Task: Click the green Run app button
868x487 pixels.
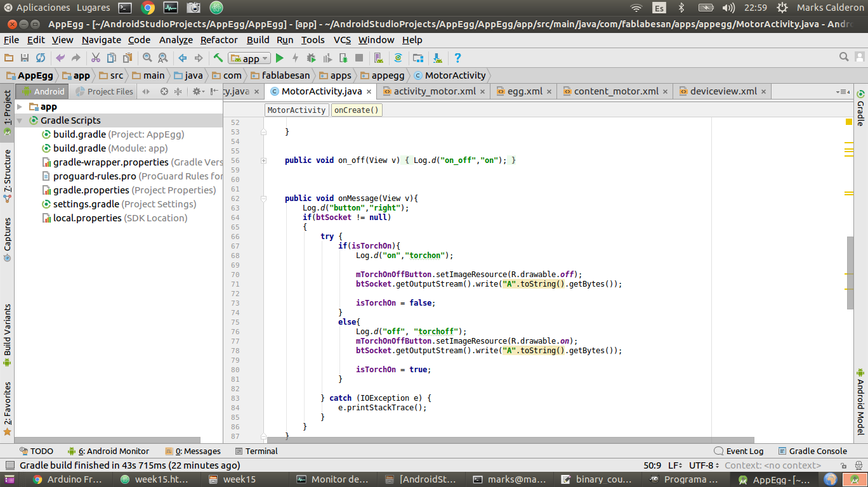Action: pyautogui.click(x=279, y=58)
